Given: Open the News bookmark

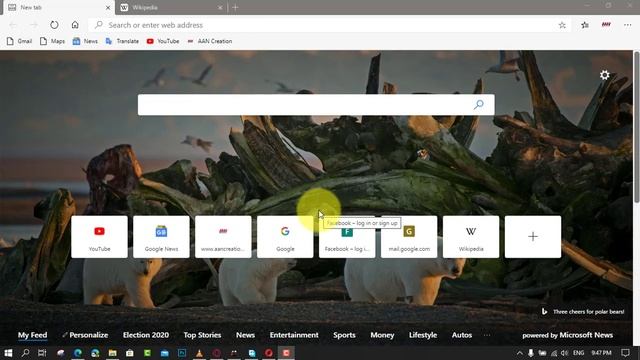Looking at the screenshot, I should point(85,41).
